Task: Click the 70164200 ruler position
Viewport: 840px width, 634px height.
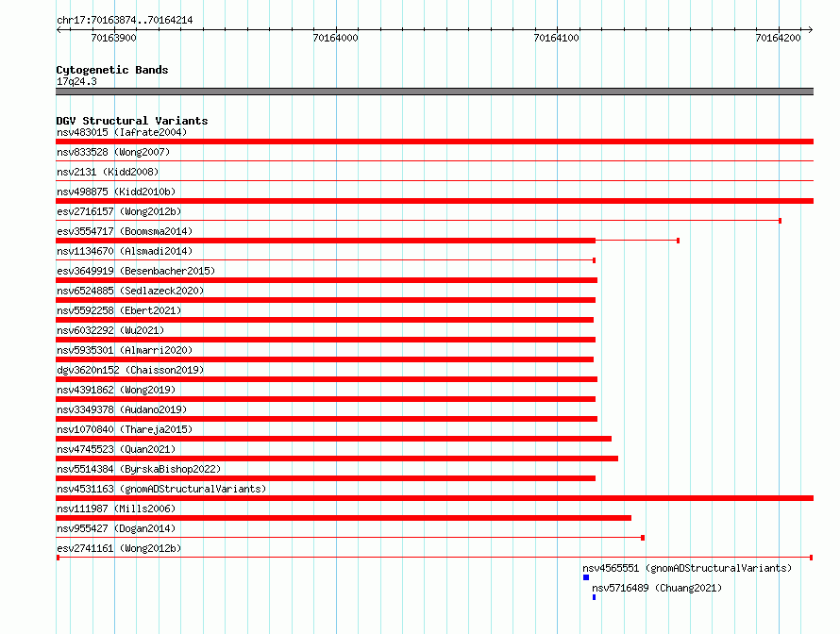Action: (x=779, y=38)
